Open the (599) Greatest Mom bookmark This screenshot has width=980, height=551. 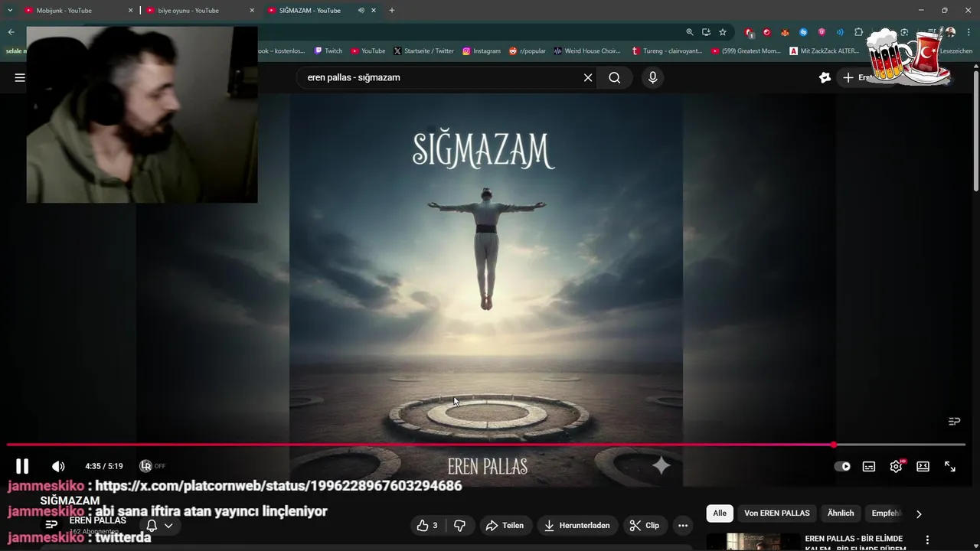click(x=746, y=51)
